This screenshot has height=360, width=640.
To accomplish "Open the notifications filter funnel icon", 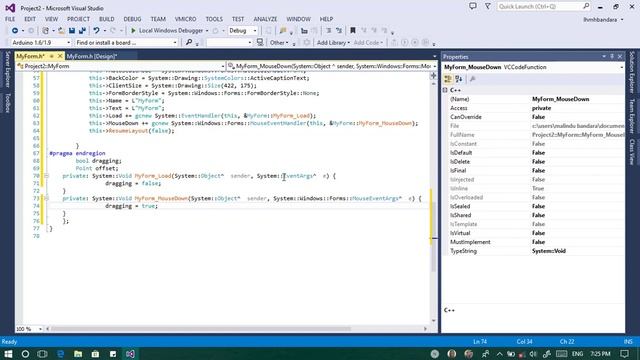I will 488,7.
